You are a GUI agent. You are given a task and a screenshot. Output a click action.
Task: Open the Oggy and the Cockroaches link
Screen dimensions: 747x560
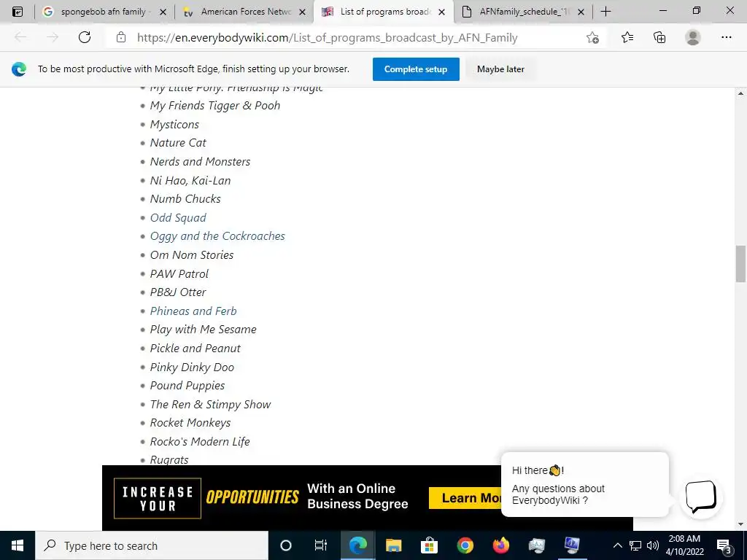[x=217, y=236]
